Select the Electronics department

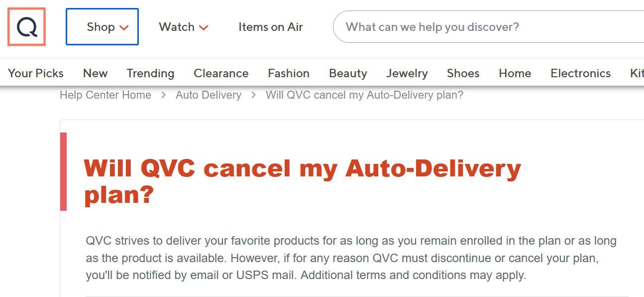580,73
